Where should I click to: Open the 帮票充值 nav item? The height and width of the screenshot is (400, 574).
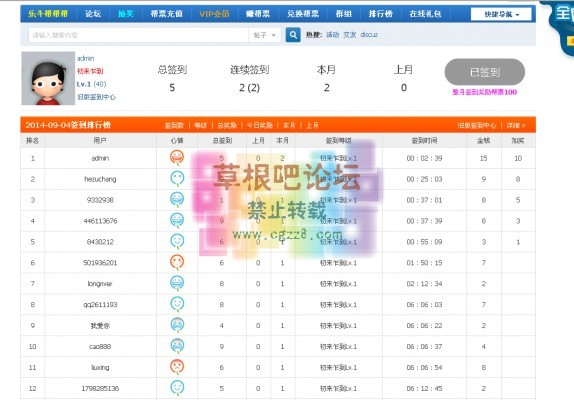click(x=167, y=14)
